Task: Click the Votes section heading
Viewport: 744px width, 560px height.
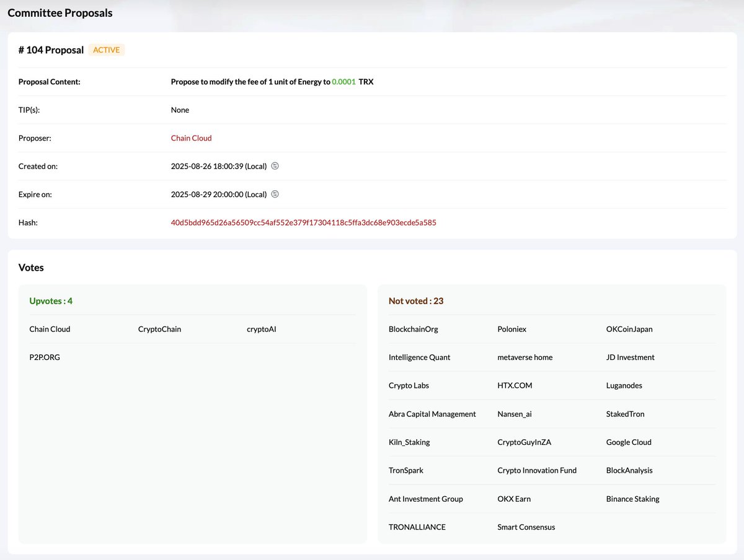Action: point(31,268)
